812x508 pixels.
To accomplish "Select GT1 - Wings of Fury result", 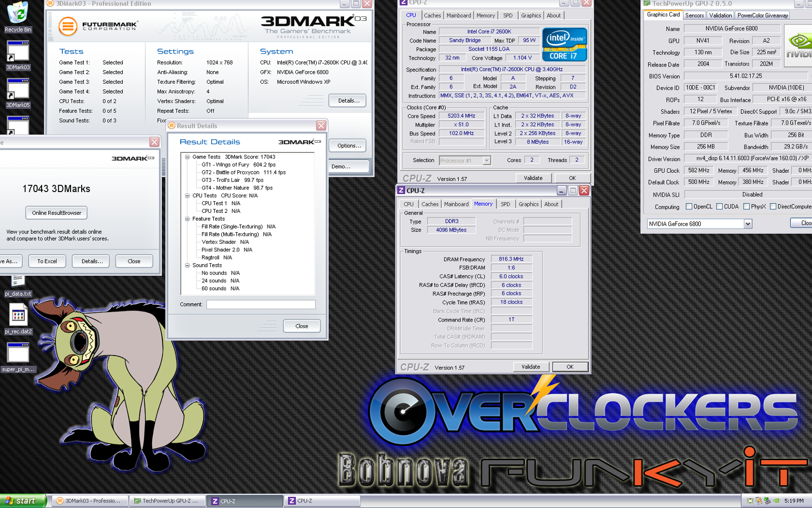I will click(x=238, y=165).
